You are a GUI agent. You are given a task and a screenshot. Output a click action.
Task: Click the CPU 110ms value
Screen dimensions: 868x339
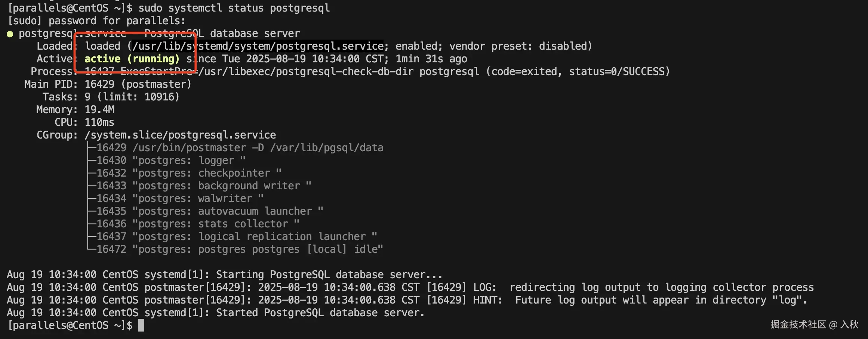point(99,122)
